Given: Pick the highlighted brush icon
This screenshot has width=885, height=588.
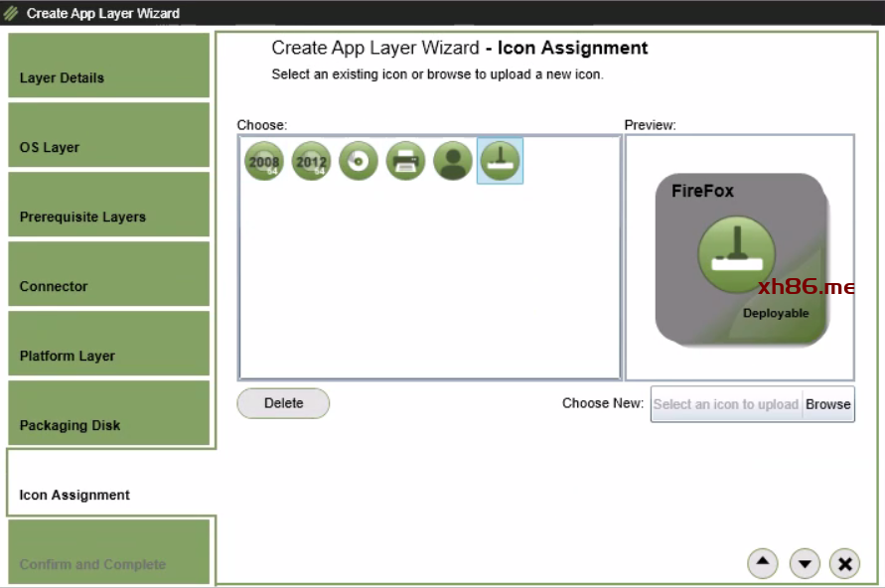Looking at the screenshot, I should point(500,161).
